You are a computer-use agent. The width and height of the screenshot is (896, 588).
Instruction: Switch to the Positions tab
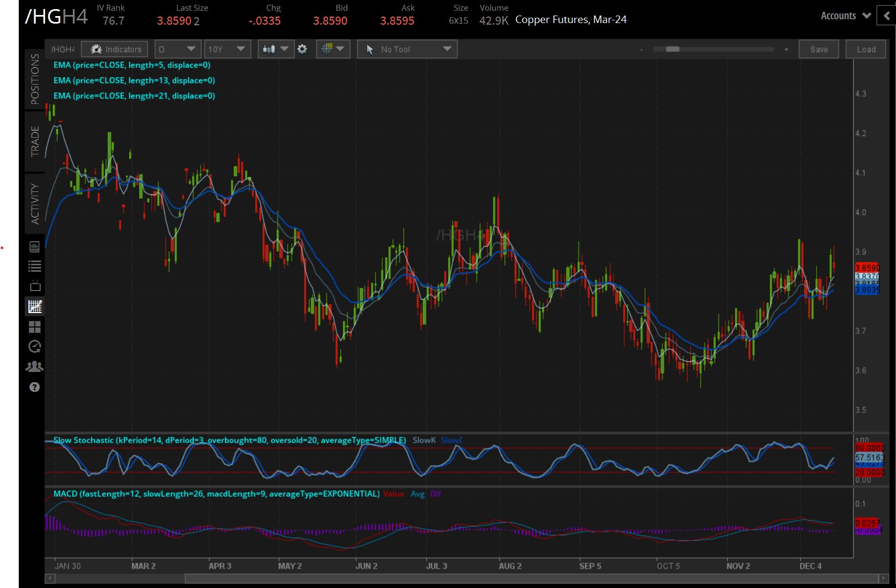click(35, 79)
